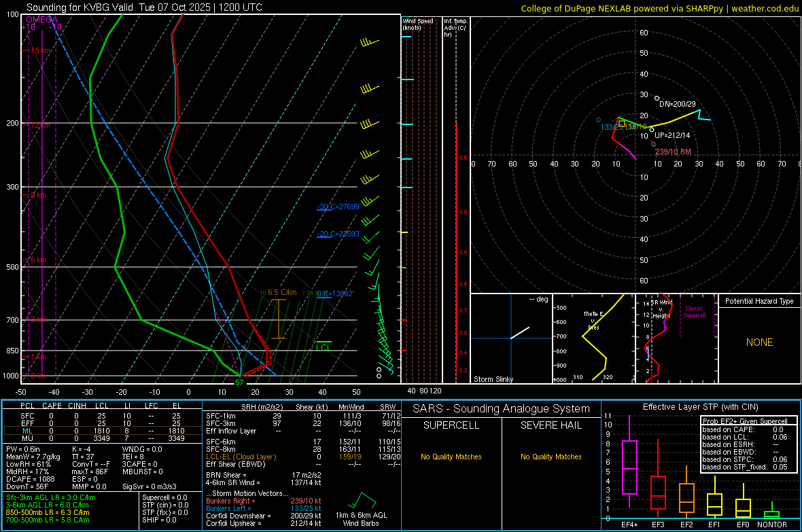Click the 'Inf. Temp. Adv.' panel header
The width and height of the screenshot is (802, 532).
[x=455, y=28]
